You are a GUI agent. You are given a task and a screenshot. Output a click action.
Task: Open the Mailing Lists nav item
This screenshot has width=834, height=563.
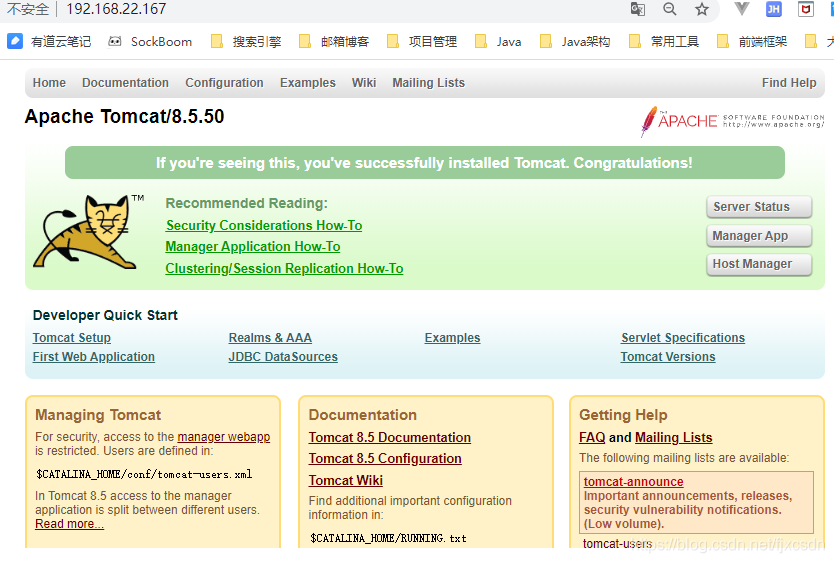pos(428,83)
